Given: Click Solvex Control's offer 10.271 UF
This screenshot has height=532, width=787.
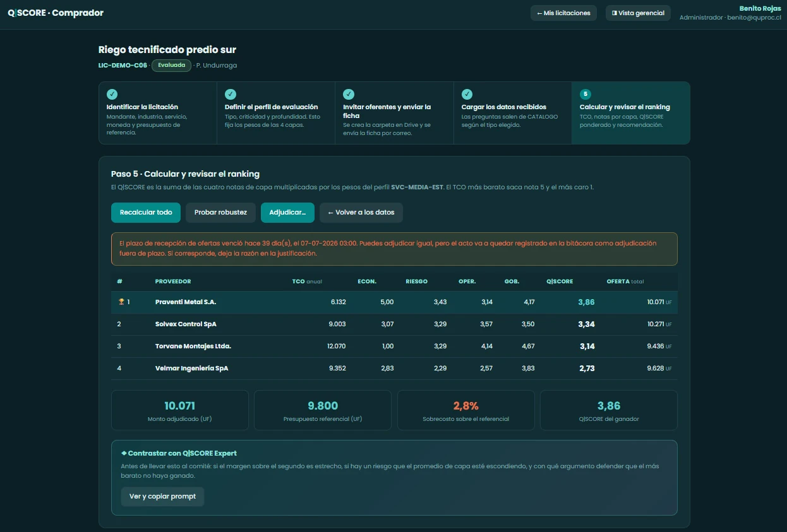Looking at the screenshot, I should [659, 324].
